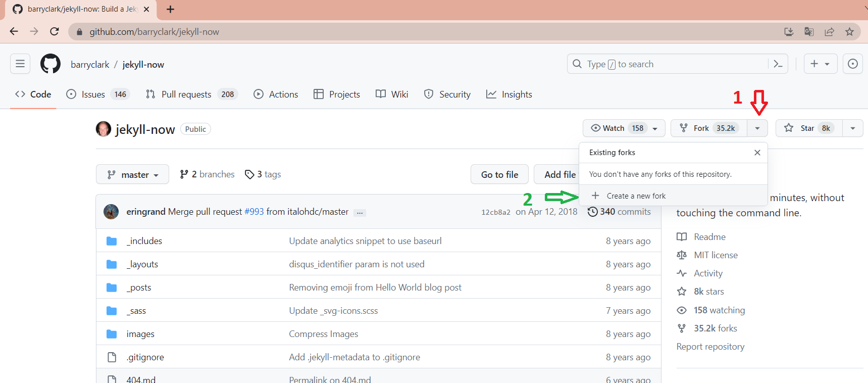
Task: View the 2 branches link
Action: click(x=207, y=174)
